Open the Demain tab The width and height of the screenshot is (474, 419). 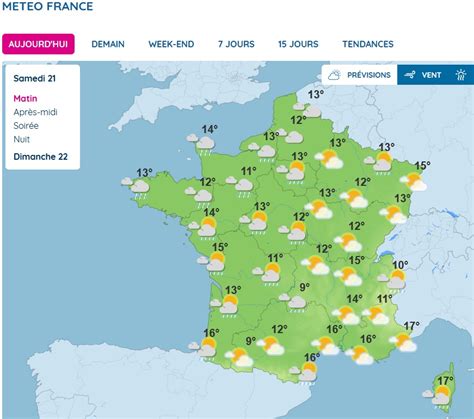pyautogui.click(x=108, y=44)
